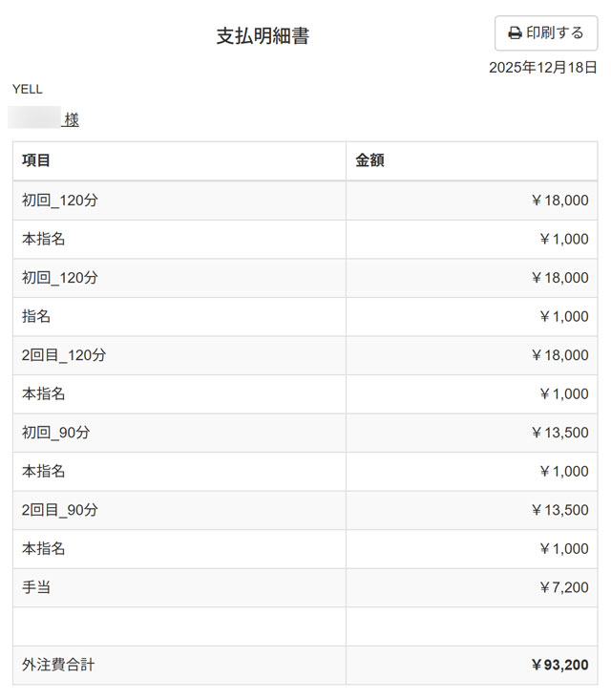The width and height of the screenshot is (611, 700).
Task: Select the 初回_90分 item cell
Action: point(56,433)
